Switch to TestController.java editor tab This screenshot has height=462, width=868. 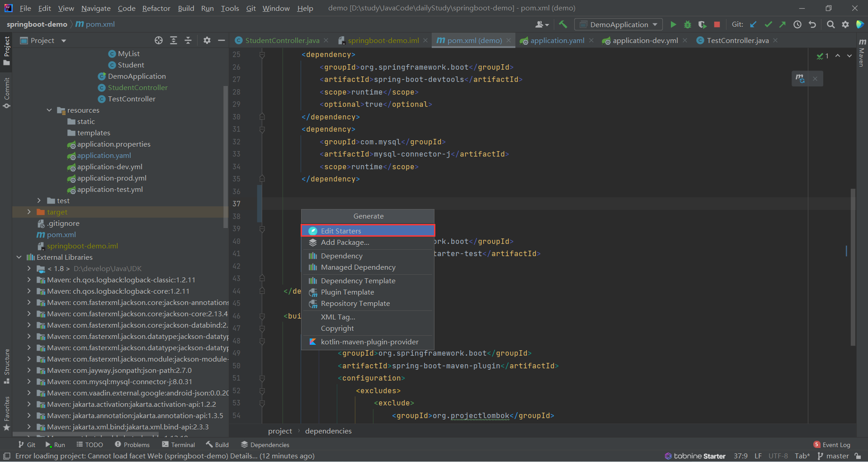737,40
